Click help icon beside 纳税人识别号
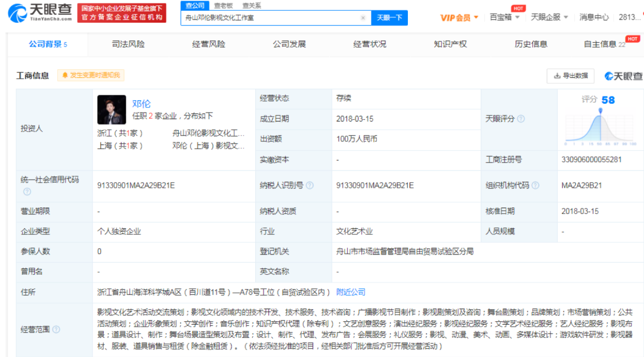 [x=309, y=185]
